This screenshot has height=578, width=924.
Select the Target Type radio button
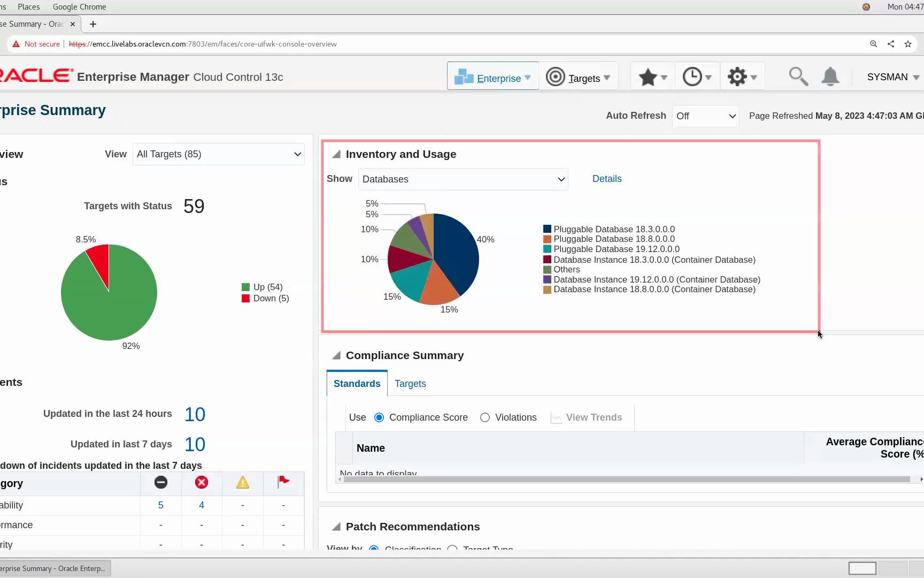click(x=452, y=548)
